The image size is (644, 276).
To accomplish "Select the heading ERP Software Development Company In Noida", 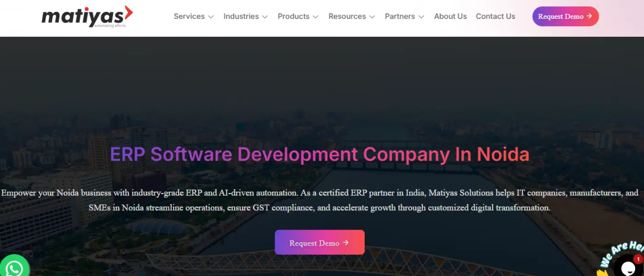I will coord(320,155).
